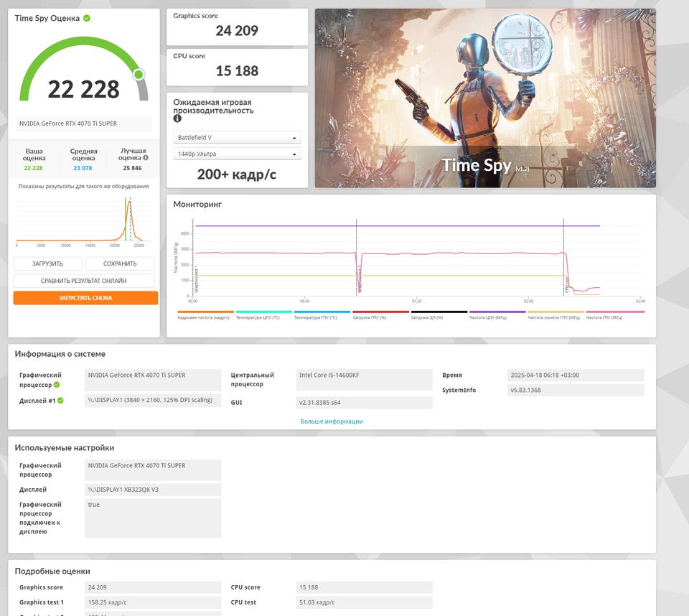Screen dimensions: 689x616
Task: Click the DISPLAY1 XB323QK V3 field
Action: pyautogui.click(x=153, y=490)
